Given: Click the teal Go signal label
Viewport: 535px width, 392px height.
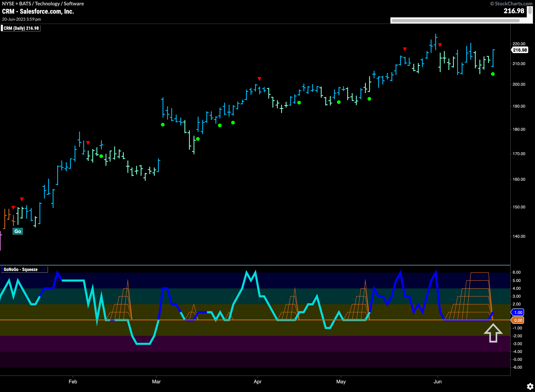Looking at the screenshot, I should click(x=18, y=231).
